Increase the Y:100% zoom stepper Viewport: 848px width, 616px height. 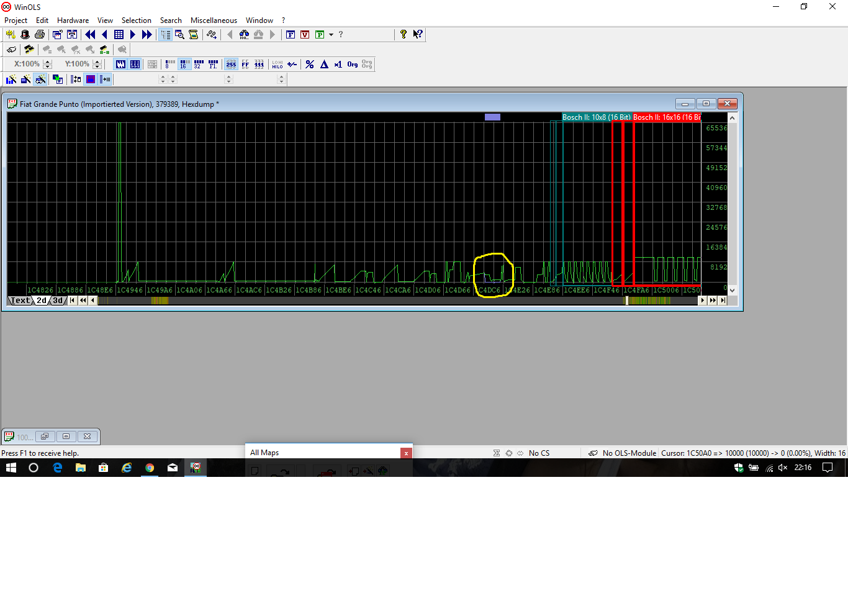(97, 61)
